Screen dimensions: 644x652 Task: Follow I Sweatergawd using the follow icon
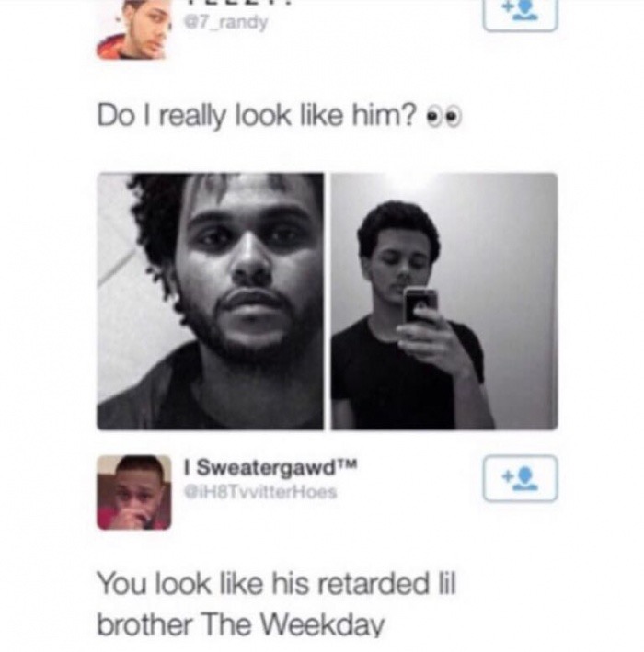click(520, 478)
